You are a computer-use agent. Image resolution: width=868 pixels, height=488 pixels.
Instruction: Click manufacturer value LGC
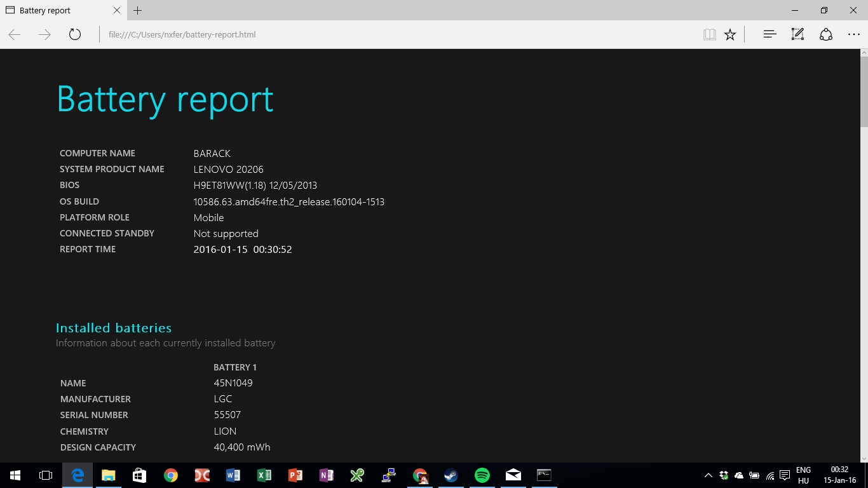pos(223,399)
